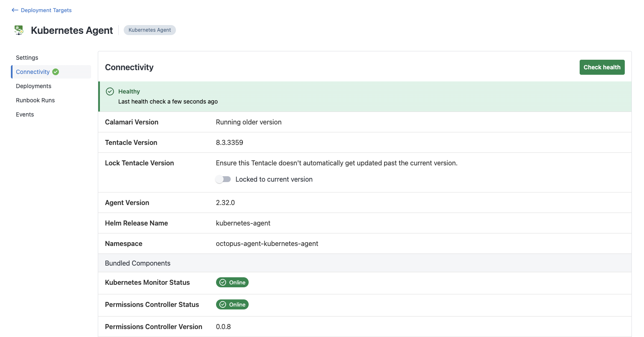View the Events section
This screenshot has width=644, height=337.
click(25, 114)
